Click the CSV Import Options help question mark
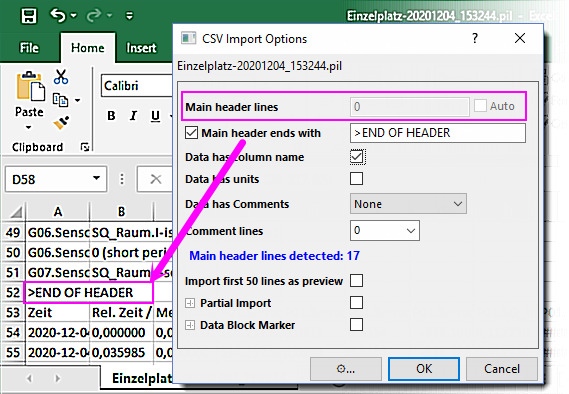 pyautogui.click(x=475, y=38)
